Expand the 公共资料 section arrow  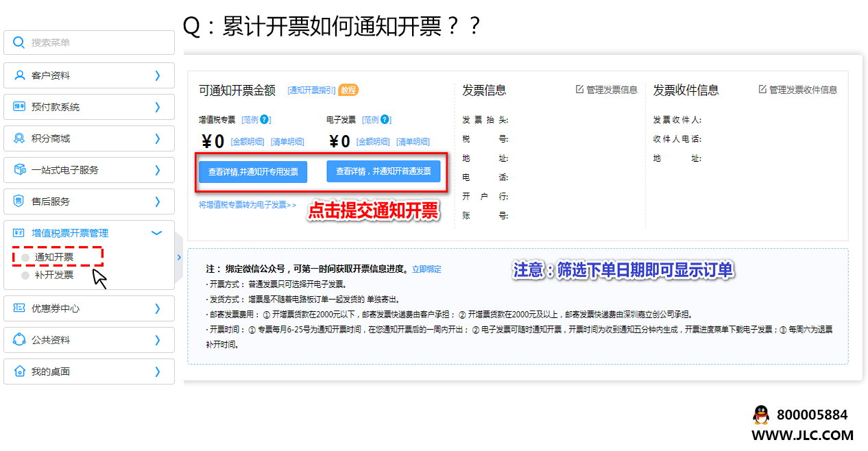159,341
